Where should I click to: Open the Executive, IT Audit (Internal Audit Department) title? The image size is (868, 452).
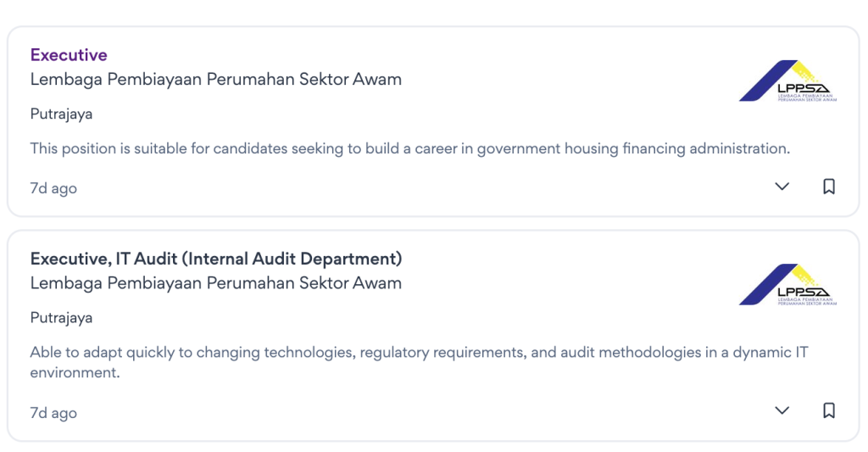215,259
